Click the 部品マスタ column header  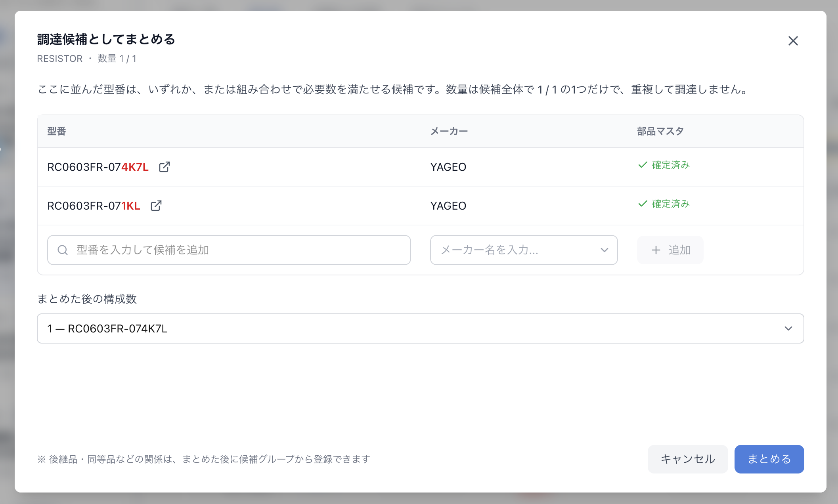[660, 131]
